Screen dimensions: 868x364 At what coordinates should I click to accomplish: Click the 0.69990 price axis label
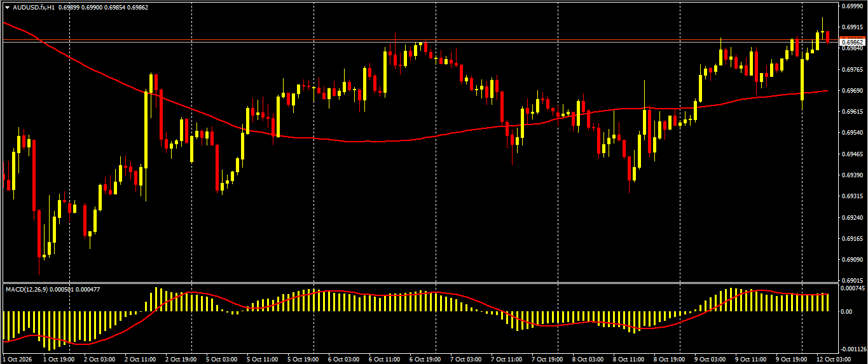[851, 6]
